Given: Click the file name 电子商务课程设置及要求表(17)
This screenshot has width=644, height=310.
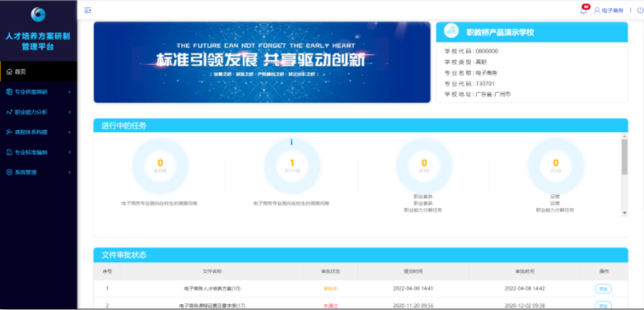Looking at the screenshot, I should (212, 306).
